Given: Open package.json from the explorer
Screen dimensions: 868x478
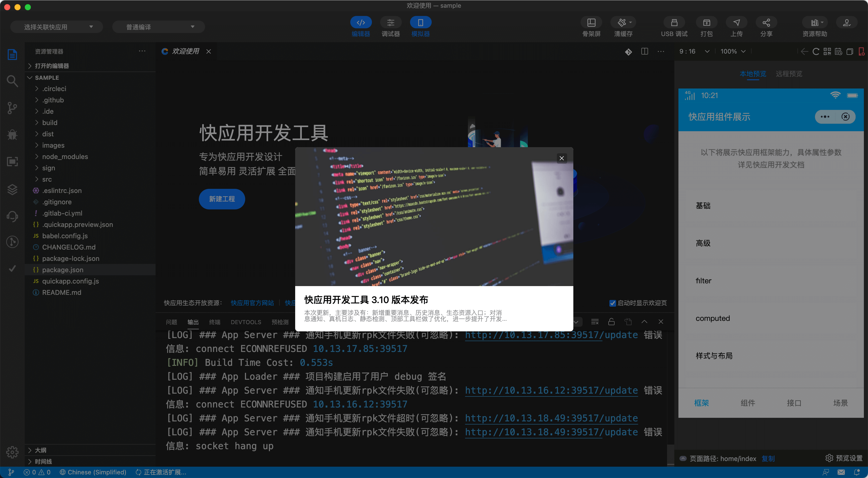Looking at the screenshot, I should tap(63, 270).
